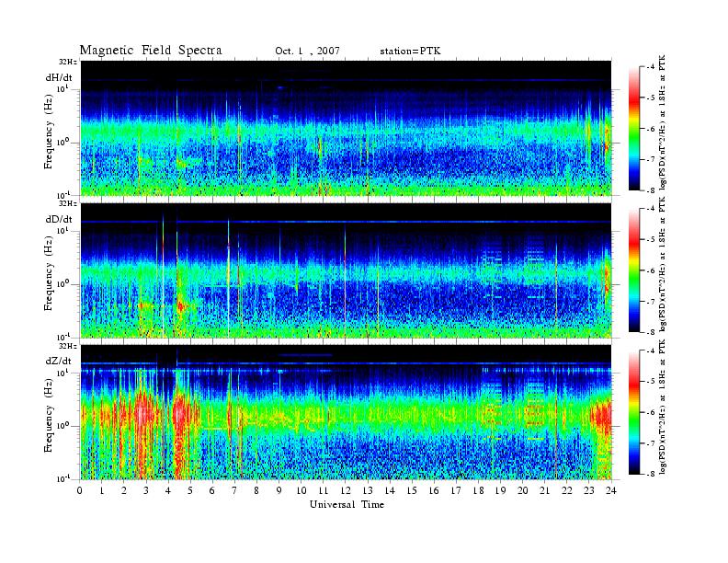Click hour 12 on the Universal Time axis
This screenshot has height=563, width=728.
click(346, 490)
